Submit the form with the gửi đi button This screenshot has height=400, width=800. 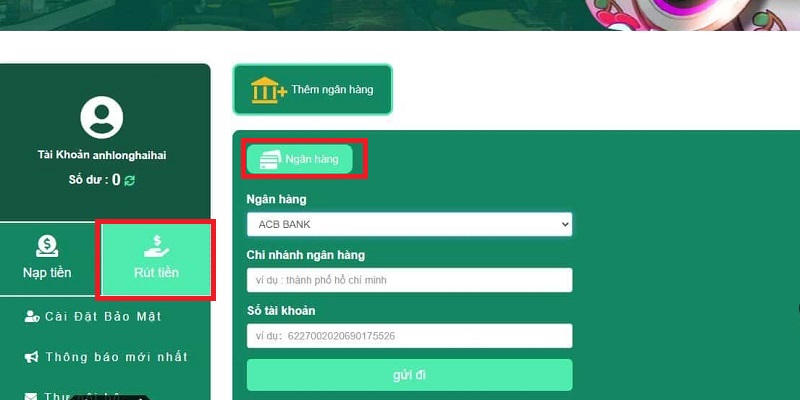409,375
